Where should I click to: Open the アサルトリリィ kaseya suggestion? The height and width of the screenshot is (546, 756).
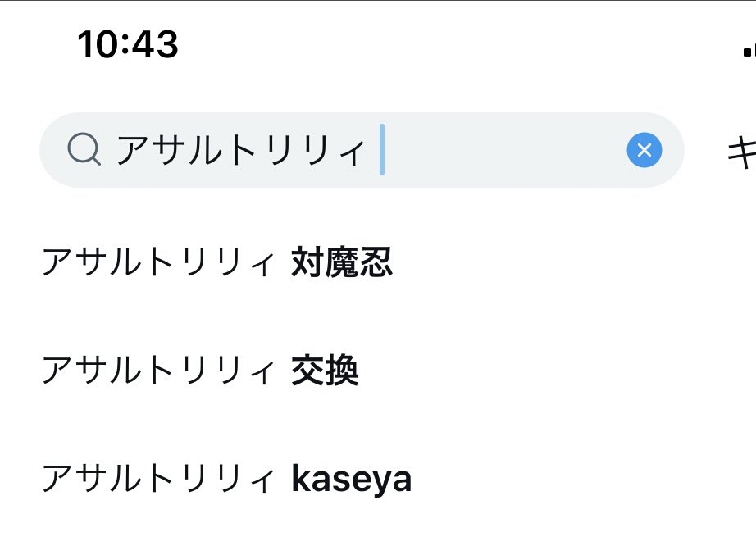226,479
